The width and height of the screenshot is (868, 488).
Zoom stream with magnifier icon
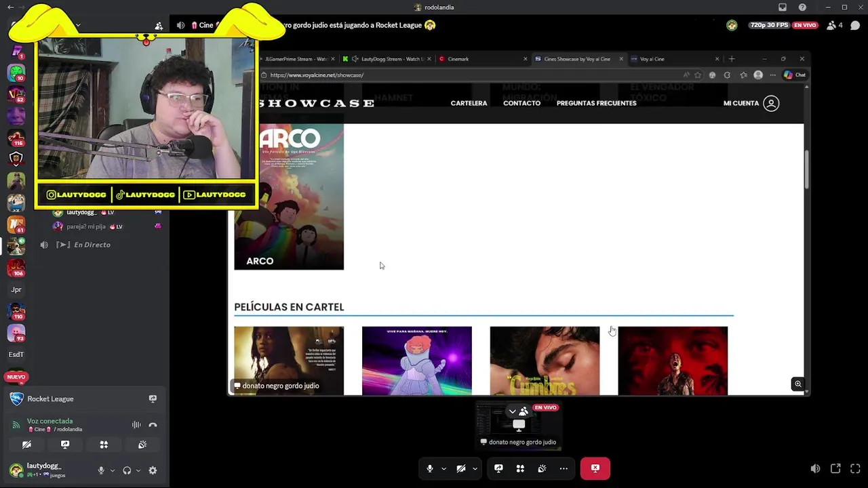pyautogui.click(x=798, y=384)
